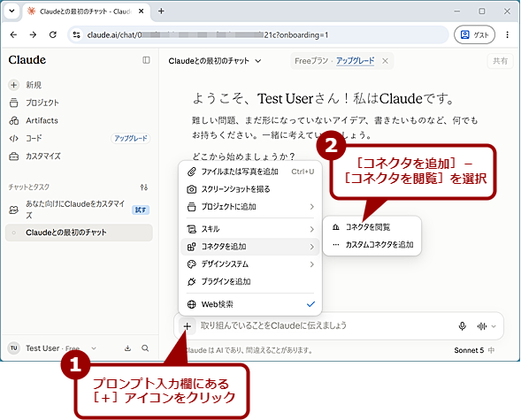Click Test User avatar in sidebar footer
Screen dimensions: 521x420
(13, 348)
